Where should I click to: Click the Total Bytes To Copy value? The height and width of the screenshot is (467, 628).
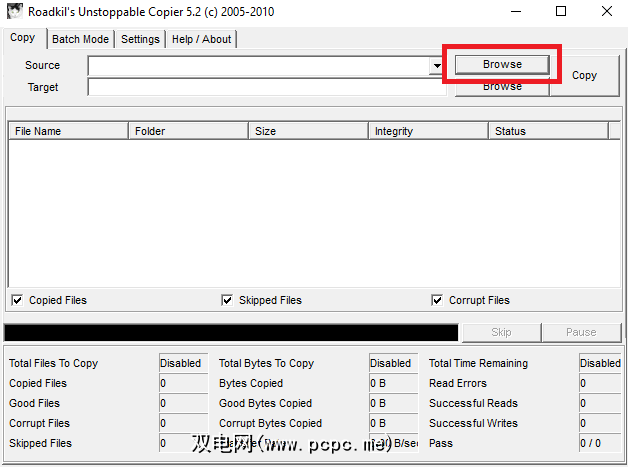[x=393, y=363]
